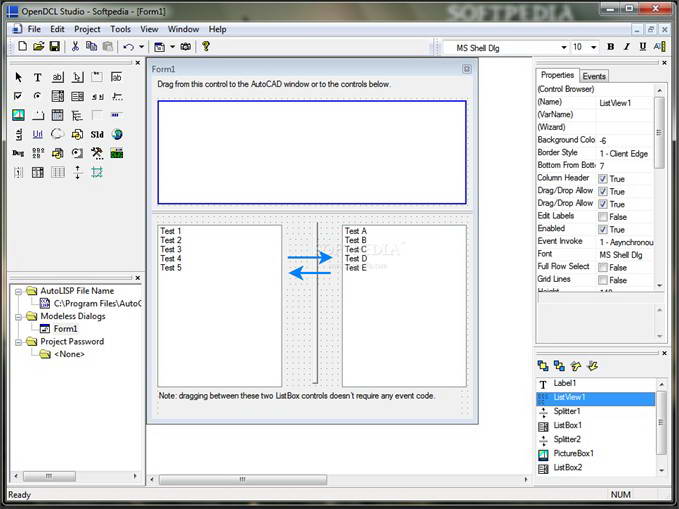
Task: Select the Label 'T' control tool
Action: tap(38, 77)
